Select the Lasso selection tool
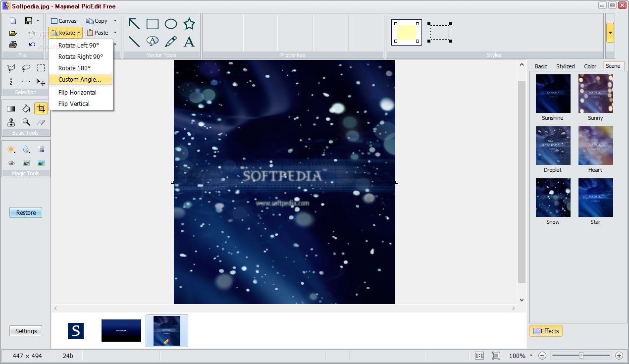This screenshot has height=364, width=629. pyautogui.click(x=26, y=68)
